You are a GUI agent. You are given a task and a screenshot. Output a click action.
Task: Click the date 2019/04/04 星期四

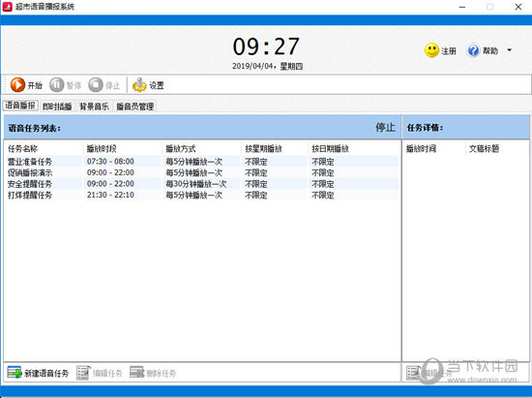[267, 66]
